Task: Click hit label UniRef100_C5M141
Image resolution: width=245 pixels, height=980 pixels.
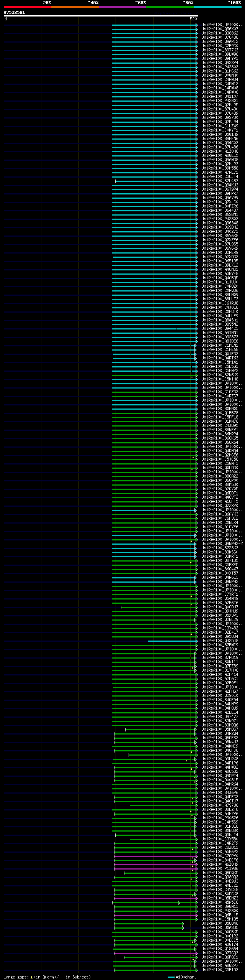Action: tap(220, 362)
